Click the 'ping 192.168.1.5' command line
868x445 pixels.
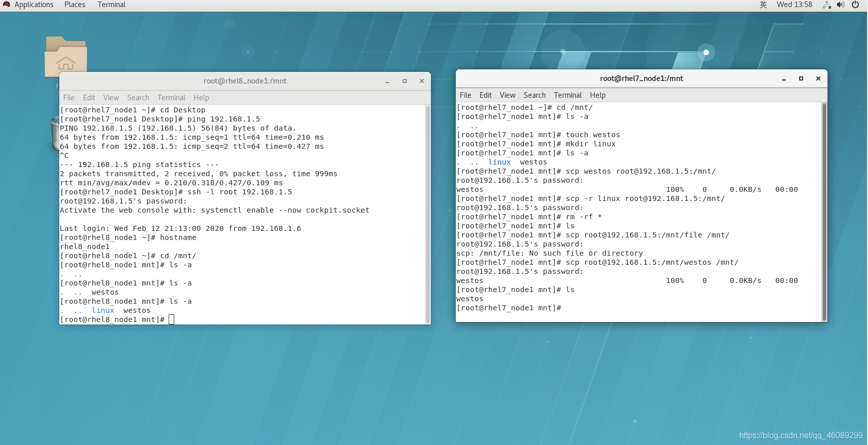(160, 119)
